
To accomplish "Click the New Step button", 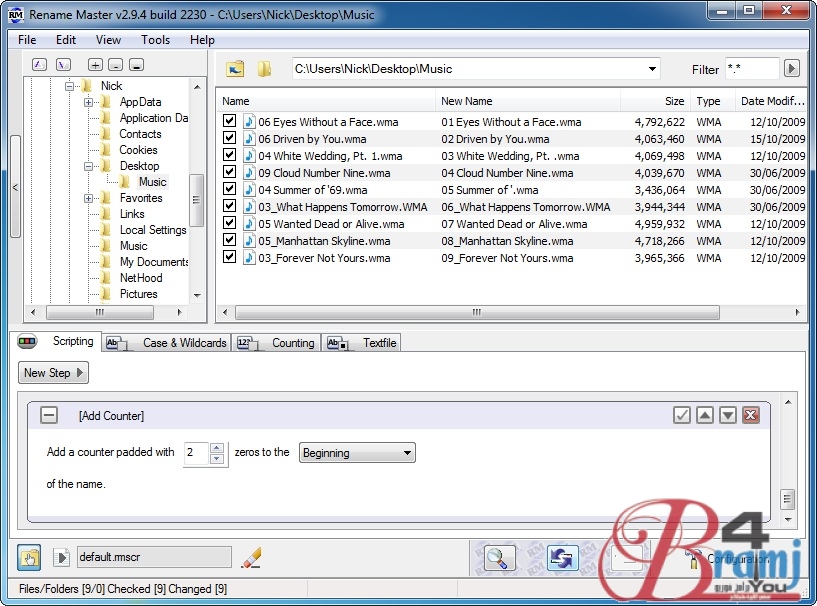I will [53, 373].
